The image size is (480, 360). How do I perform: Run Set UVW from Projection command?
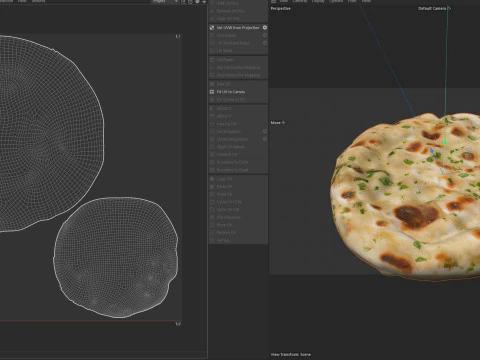238,28
